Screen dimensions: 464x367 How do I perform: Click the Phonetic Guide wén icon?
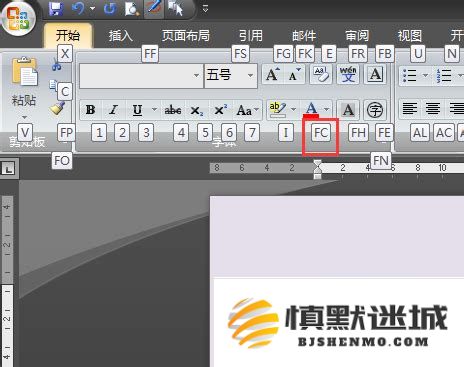tap(348, 74)
